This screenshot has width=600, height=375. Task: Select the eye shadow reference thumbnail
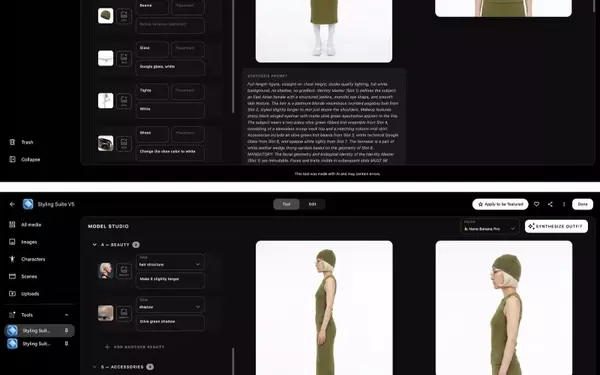coord(106,313)
